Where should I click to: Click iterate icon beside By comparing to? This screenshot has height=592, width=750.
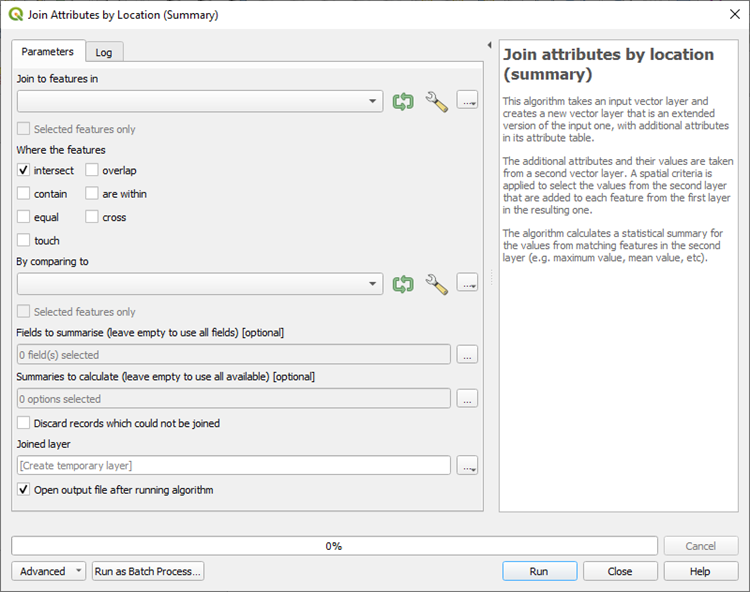coord(403,284)
